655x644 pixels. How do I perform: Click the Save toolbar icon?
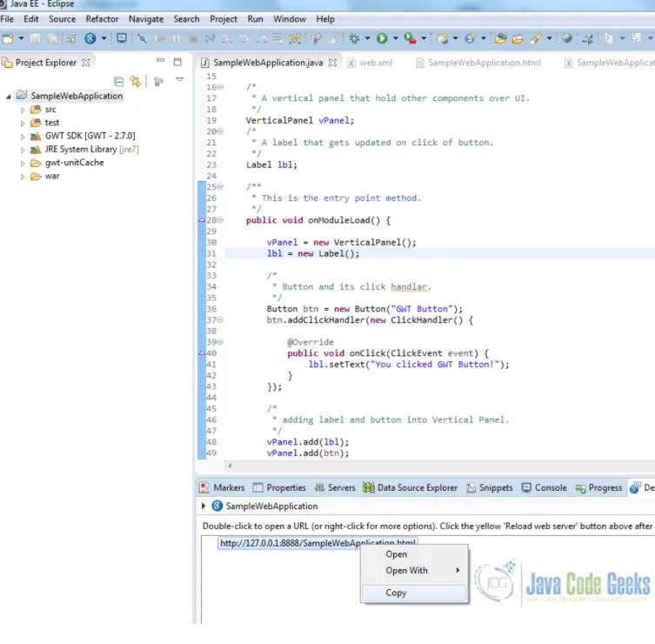[x=36, y=39]
